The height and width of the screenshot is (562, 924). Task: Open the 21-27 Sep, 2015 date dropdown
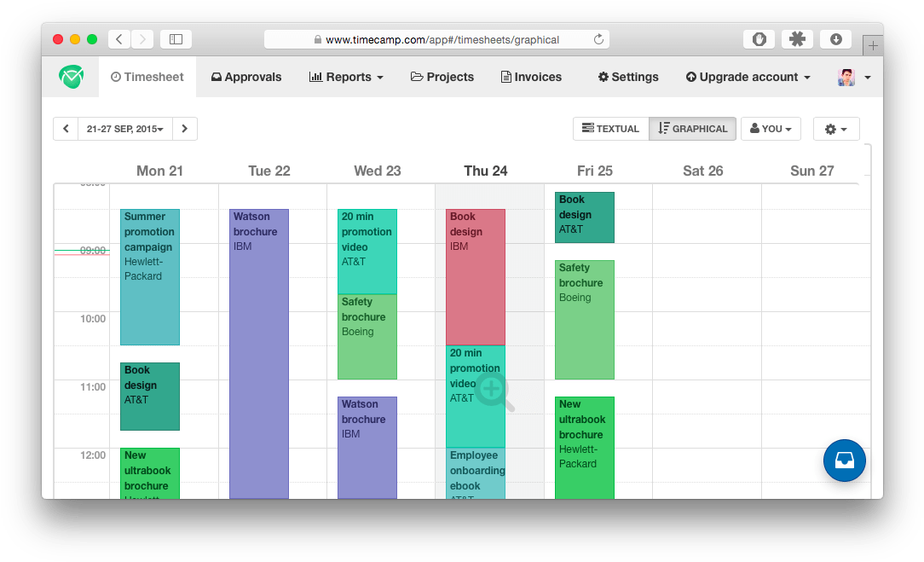click(125, 129)
